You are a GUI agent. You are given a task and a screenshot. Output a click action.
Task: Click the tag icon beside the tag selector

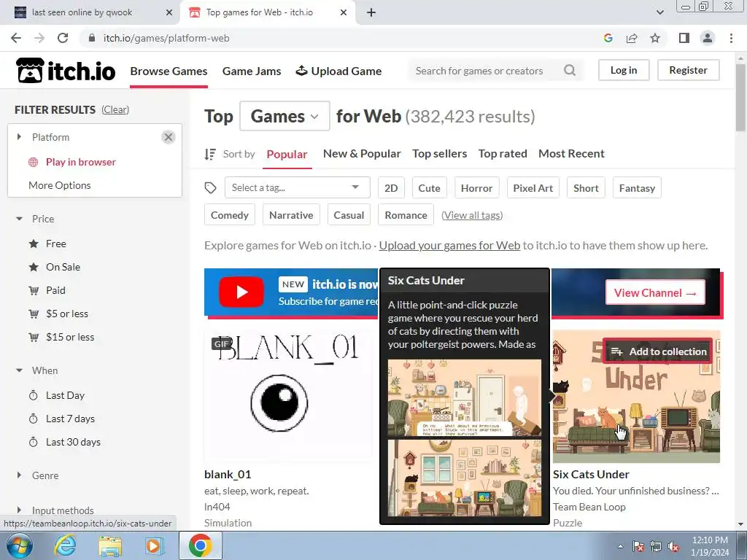[210, 187]
